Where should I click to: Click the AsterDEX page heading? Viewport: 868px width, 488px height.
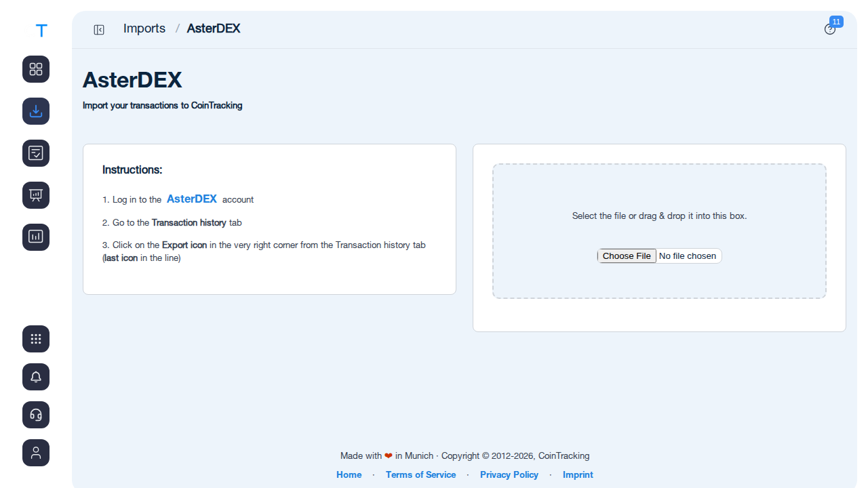[x=132, y=80]
